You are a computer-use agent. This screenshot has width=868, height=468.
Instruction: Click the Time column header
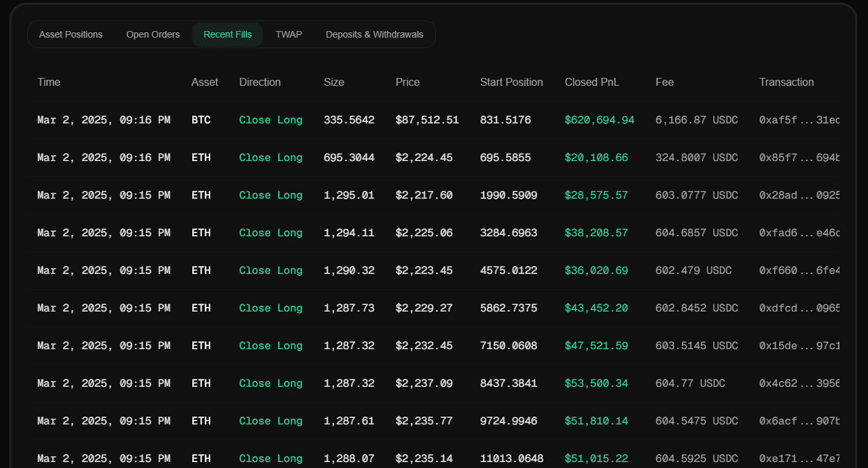point(49,82)
